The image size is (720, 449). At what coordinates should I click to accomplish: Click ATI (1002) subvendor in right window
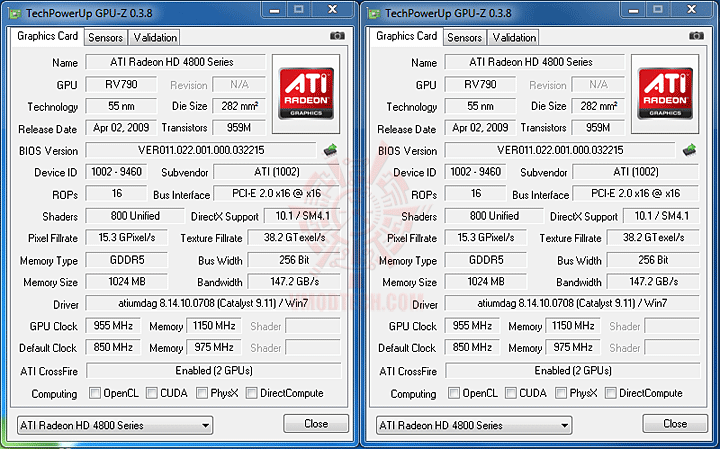tap(636, 172)
